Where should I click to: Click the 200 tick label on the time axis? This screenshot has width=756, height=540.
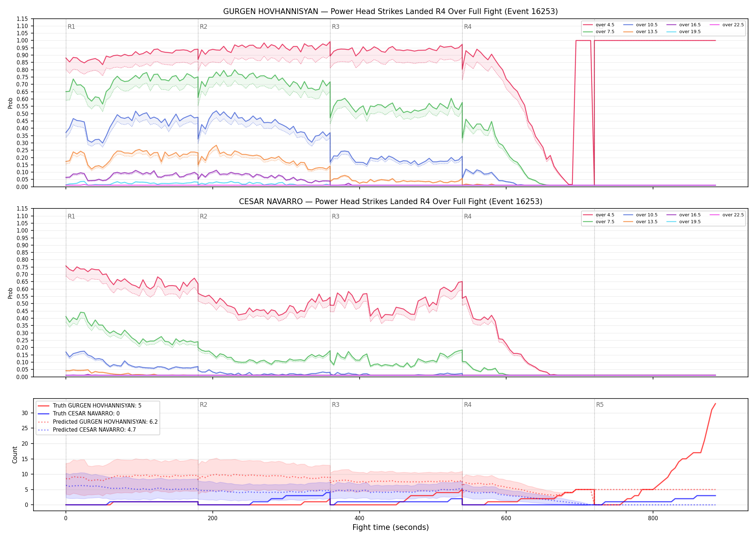212,518
